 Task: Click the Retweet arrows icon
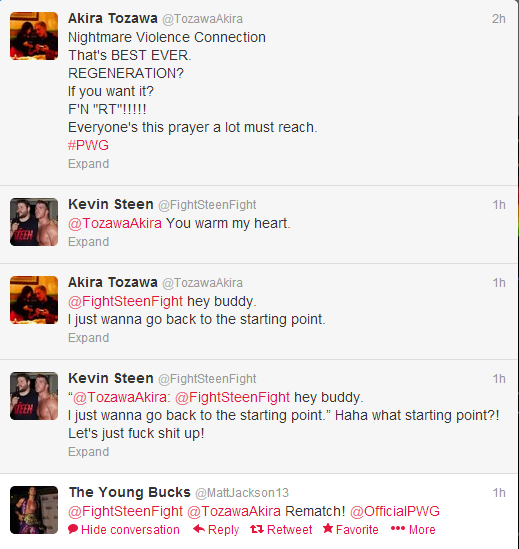257,529
